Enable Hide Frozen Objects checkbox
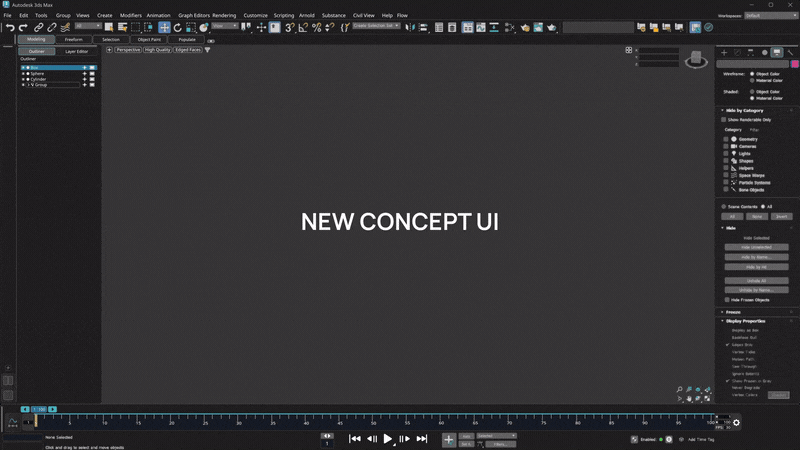The image size is (800, 450). click(727, 300)
